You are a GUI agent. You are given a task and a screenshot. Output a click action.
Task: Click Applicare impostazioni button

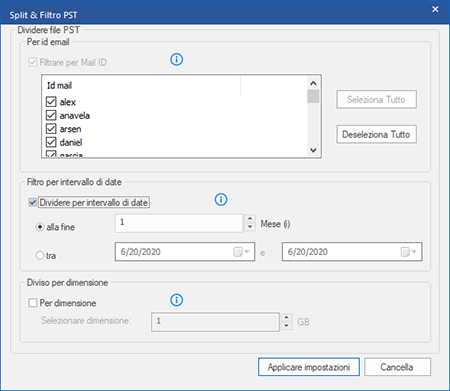pyautogui.click(x=309, y=367)
